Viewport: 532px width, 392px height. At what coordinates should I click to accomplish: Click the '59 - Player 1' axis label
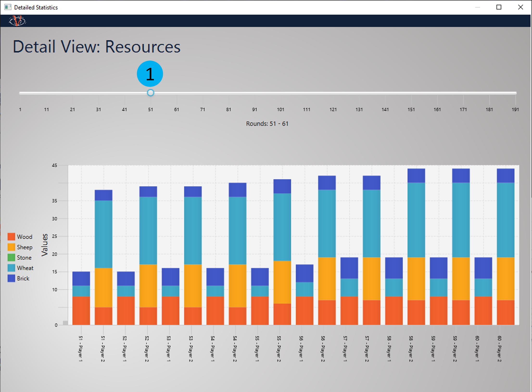tap(433, 349)
